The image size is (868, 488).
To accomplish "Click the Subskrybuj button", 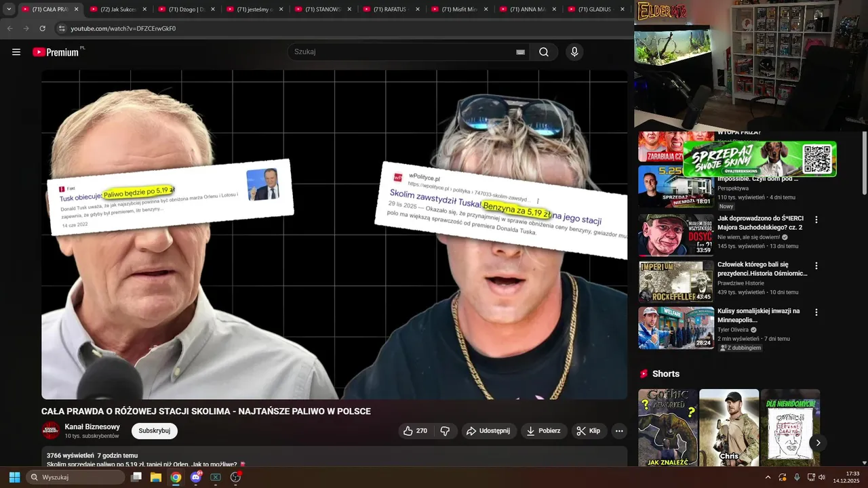I will (155, 430).
